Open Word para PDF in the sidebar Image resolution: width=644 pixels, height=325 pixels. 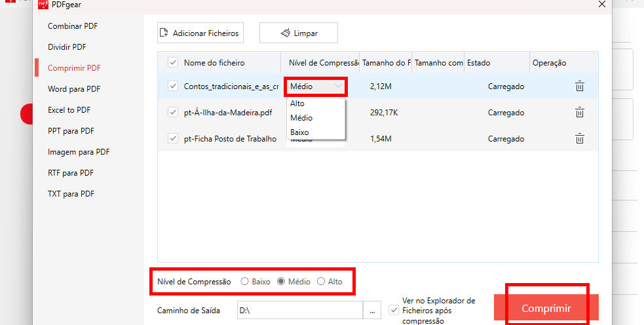point(74,88)
